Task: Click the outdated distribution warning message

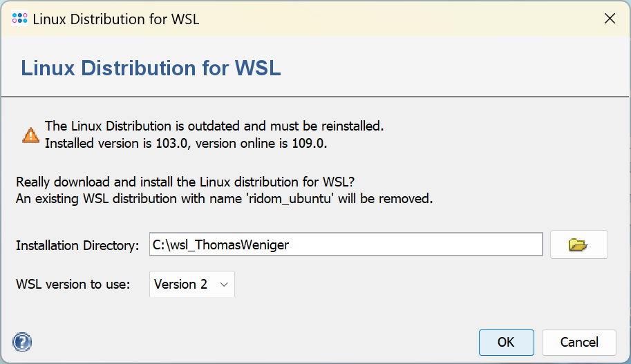Action: [214, 126]
